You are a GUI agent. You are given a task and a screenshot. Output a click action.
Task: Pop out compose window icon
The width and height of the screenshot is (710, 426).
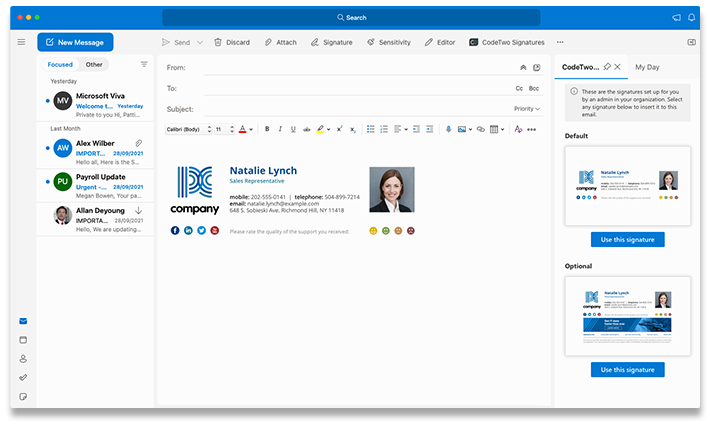(x=537, y=67)
